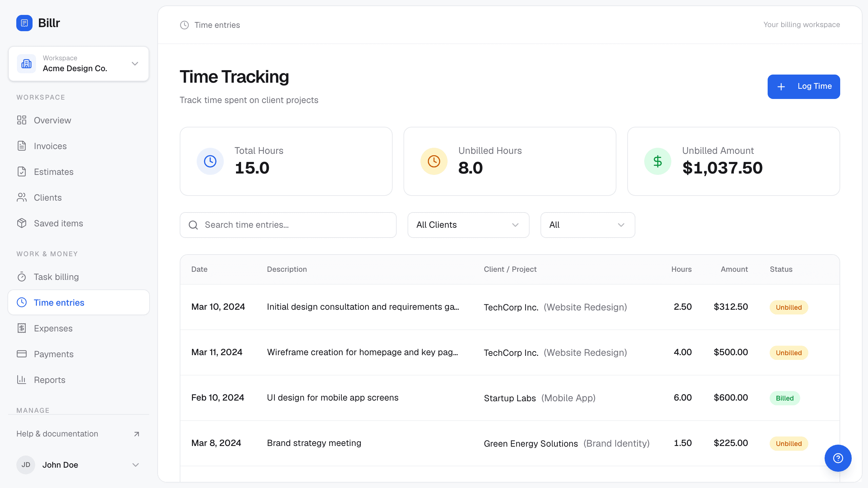
Task: Click the Billed badge for Feb 10, 2024
Action: pyautogui.click(x=785, y=398)
